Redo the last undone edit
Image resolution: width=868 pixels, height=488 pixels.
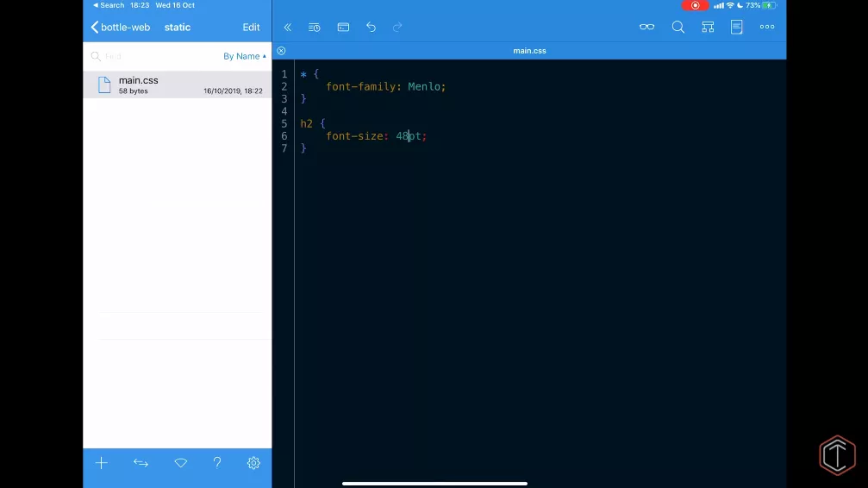[x=397, y=27]
